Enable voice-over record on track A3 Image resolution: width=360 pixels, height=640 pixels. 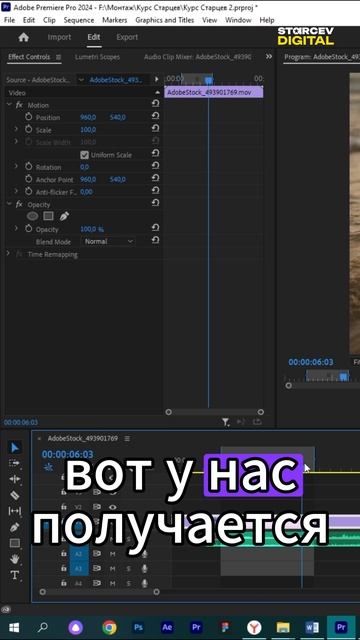point(144,568)
